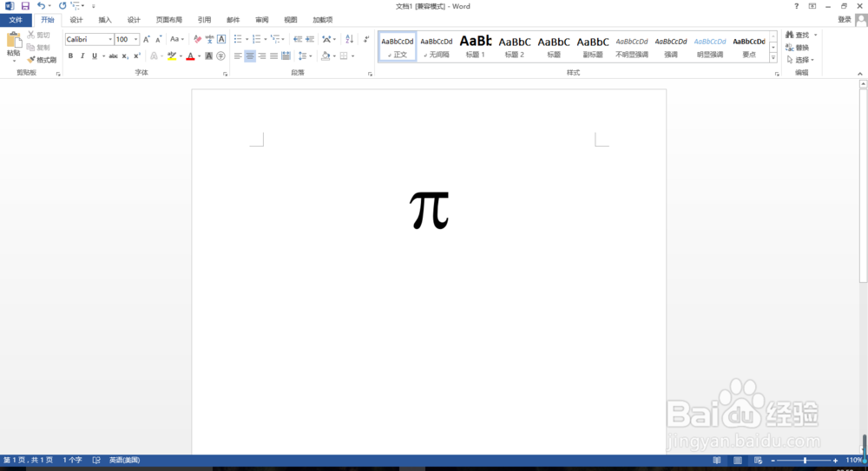Apply strikethrough formatting
This screenshot has height=471, width=868.
(113, 56)
